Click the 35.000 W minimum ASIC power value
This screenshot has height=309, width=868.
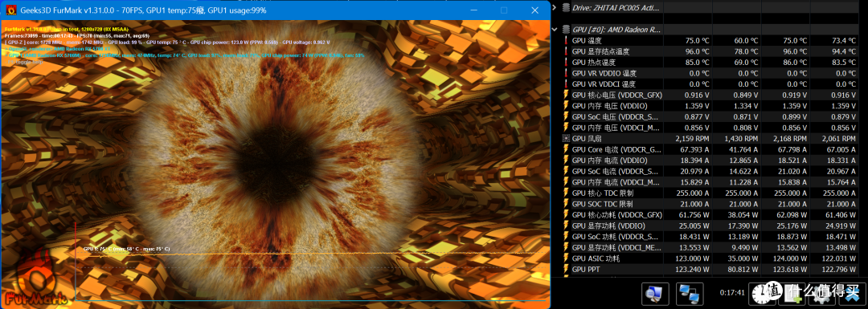[744, 258]
